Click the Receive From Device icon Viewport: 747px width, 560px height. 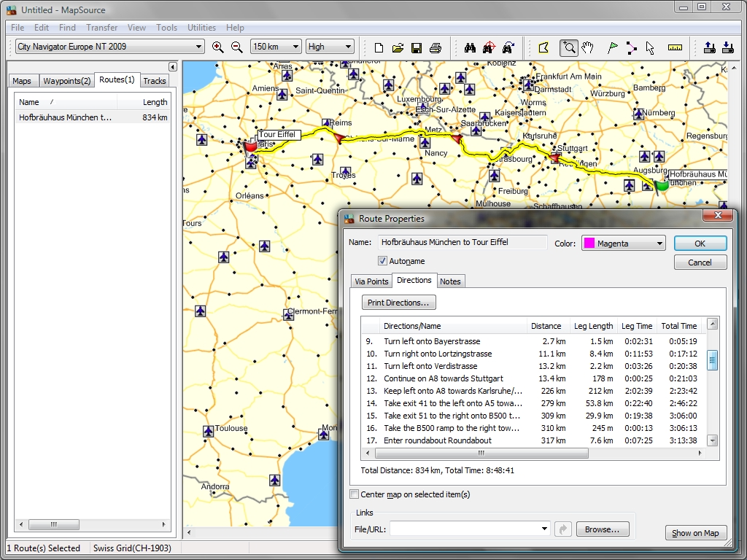tap(728, 47)
